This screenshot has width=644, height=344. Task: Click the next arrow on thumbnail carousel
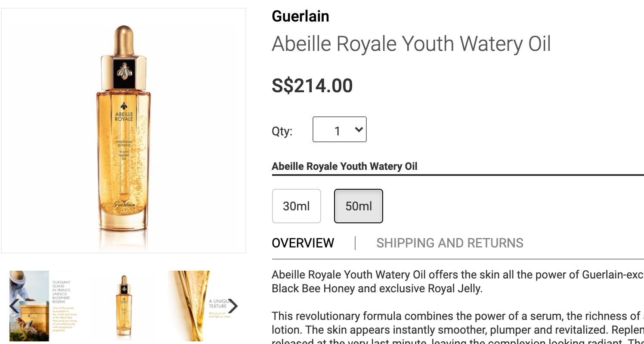point(233,306)
